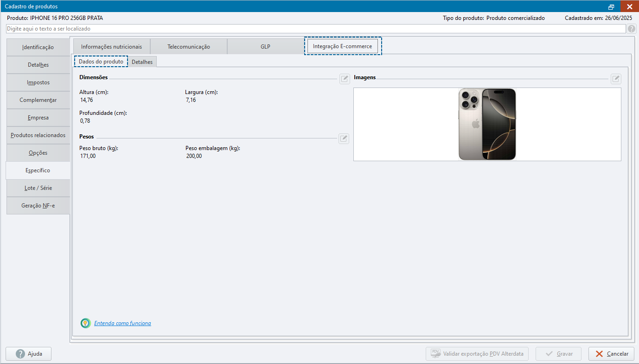Click the product name IPHONE 16 PRO 256GB PRATA
This screenshot has width=639, height=364.
[67, 18]
